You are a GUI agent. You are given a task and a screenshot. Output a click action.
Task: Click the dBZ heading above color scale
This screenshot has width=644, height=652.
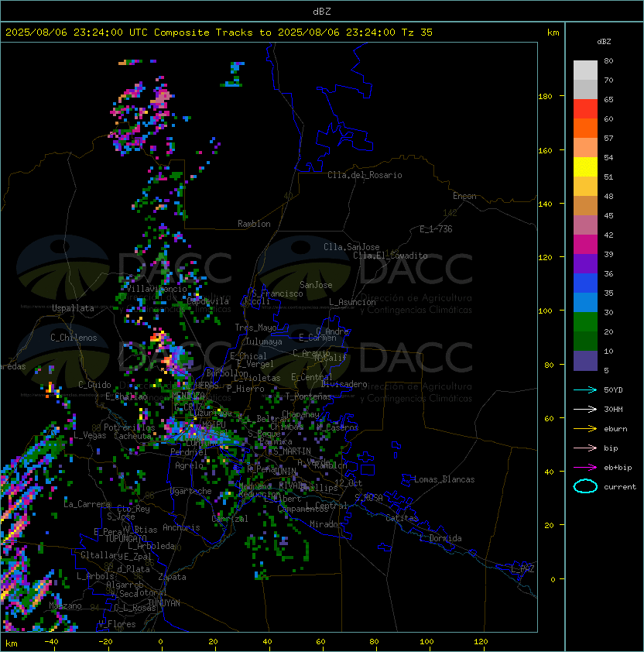coord(604,42)
